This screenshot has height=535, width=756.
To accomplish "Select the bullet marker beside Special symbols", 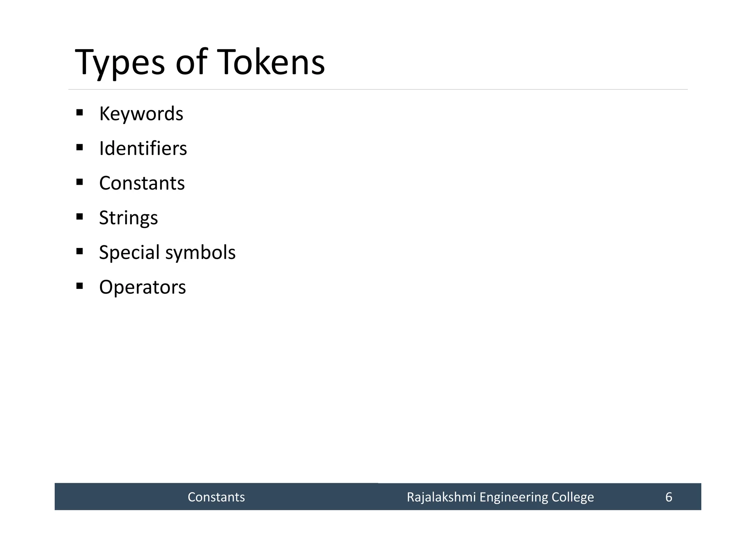I will point(79,251).
